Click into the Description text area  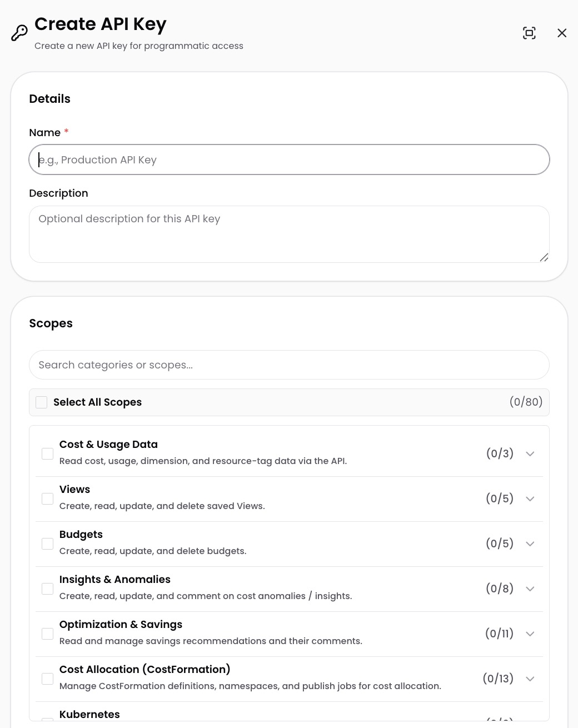click(289, 235)
